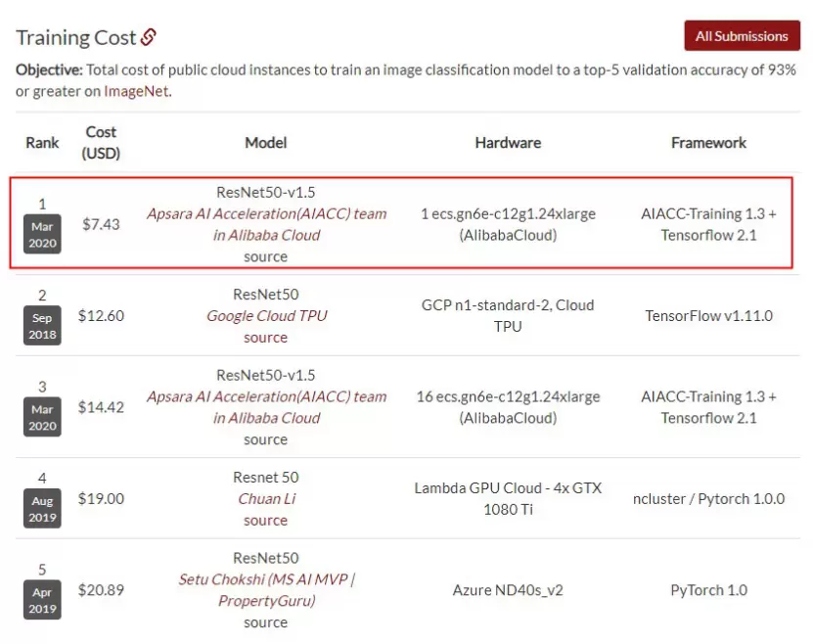Viewport: 813px width, 644px height.
Task: Open the Apsara AIACC team link in rank 1
Action: click(266, 224)
